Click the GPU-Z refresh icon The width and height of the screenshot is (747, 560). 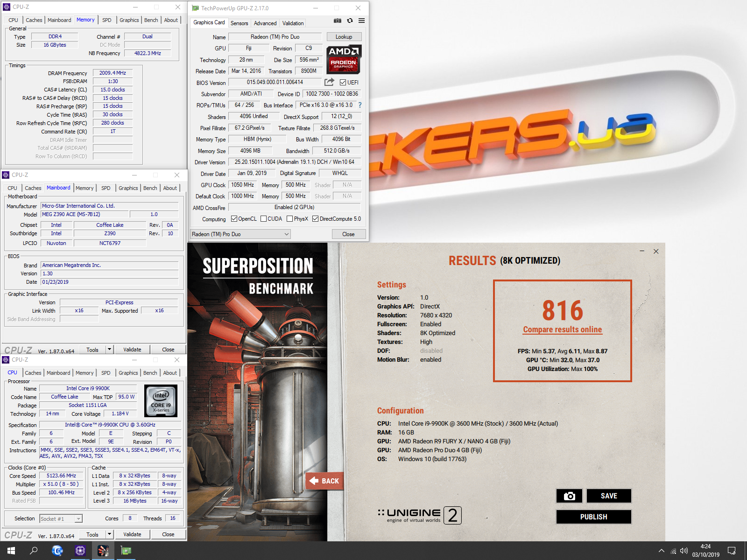(350, 21)
